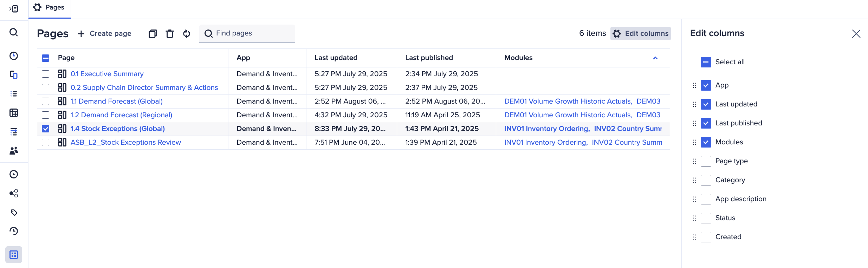
Task: Open the search icon in left sidebar
Action: 14,32
